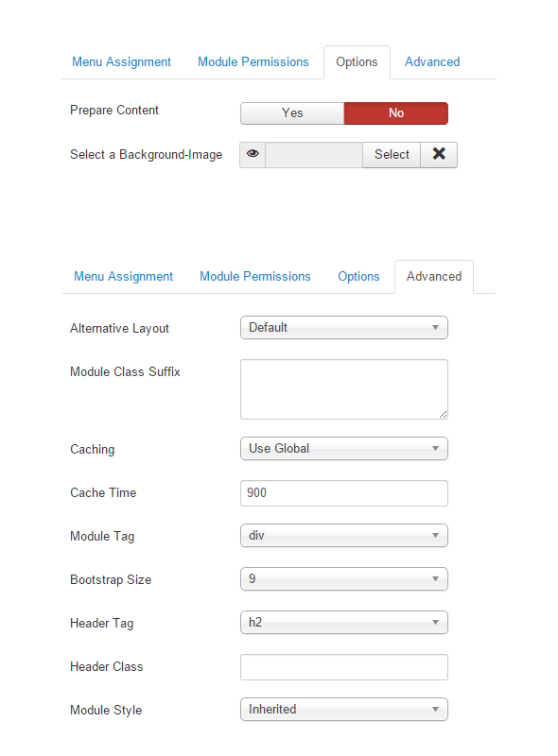
Task: Click the Background-Image path field
Action: point(314,154)
